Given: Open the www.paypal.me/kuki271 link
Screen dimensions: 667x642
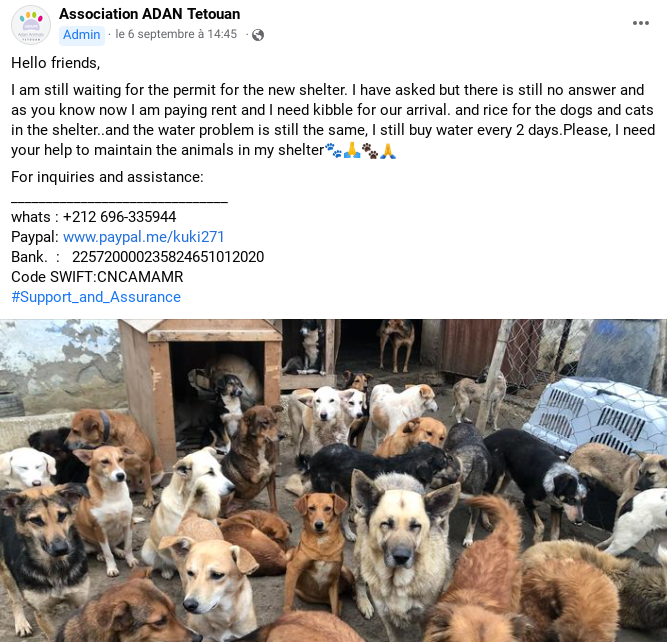Looking at the screenshot, I should [x=143, y=237].
